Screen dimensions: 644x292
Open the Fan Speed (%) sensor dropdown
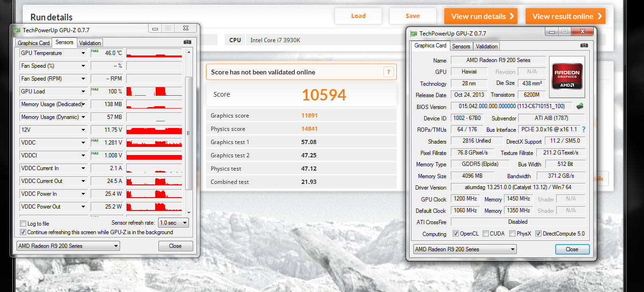[83, 66]
